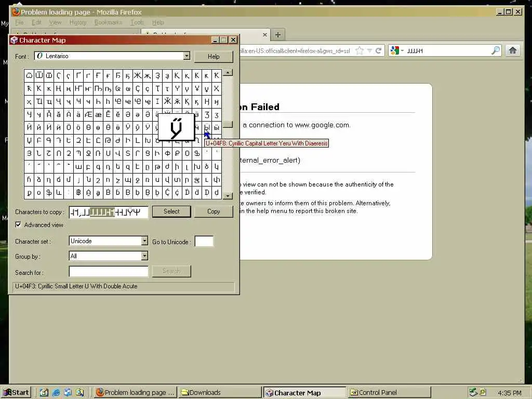Click the Copy button in Character Map
This screenshot has height=399, width=532.
coord(214,211)
